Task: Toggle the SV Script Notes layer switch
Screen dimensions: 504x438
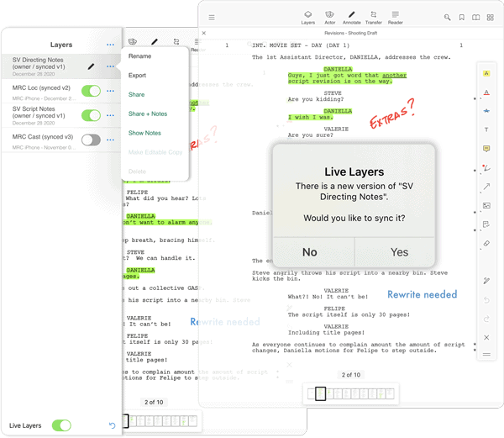Action: point(91,115)
